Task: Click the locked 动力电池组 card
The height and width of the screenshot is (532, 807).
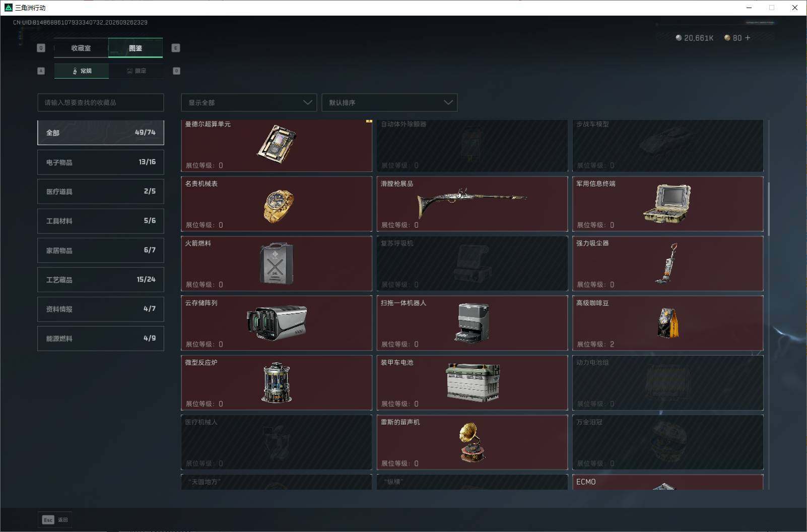Action: 668,383
